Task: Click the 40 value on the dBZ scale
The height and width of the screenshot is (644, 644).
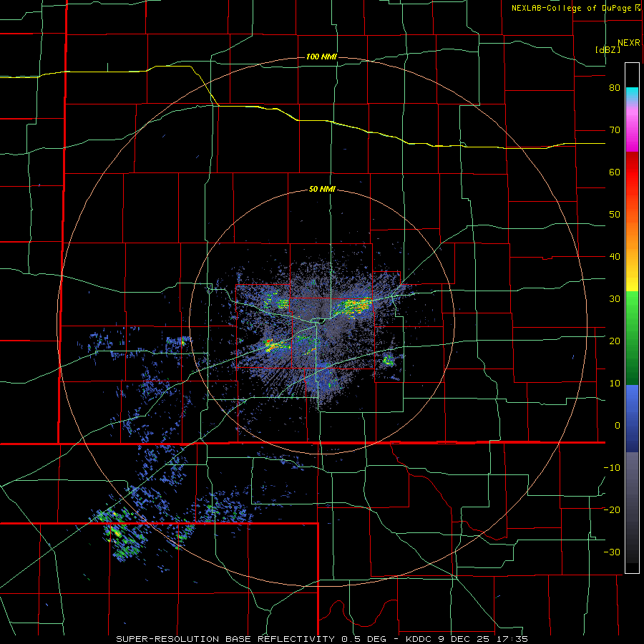Action: 615,257
